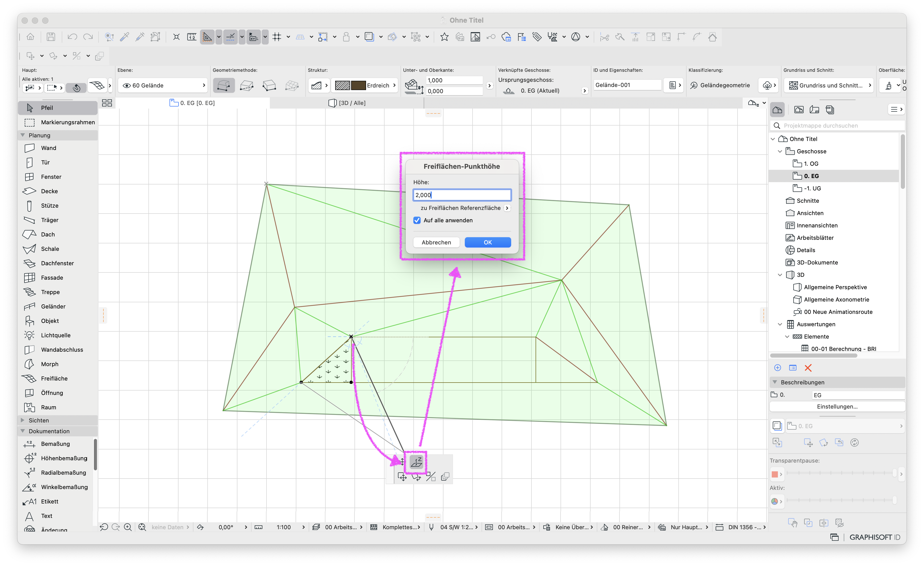Click the 1:100 scale button
The height and width of the screenshot is (566, 924).
pos(284,527)
